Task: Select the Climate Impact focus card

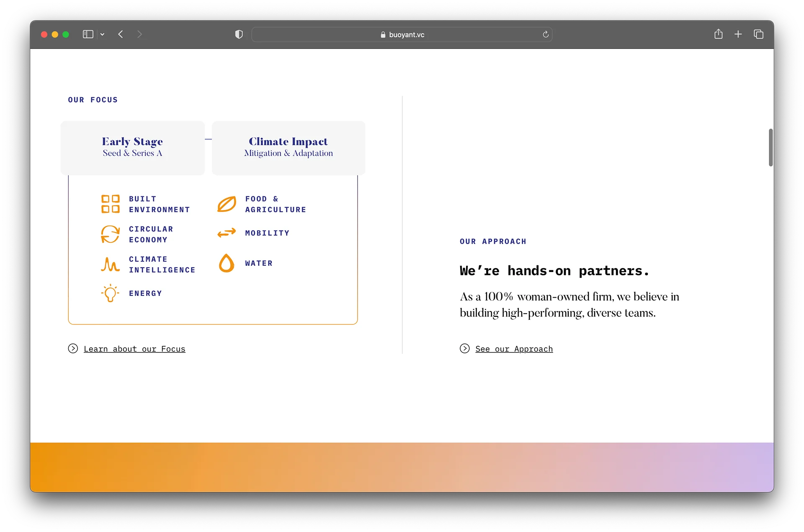Action: (x=288, y=147)
